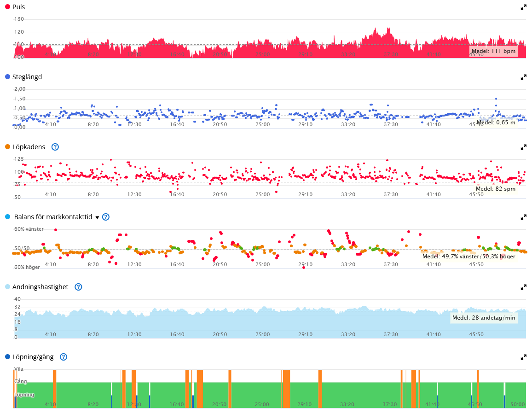532x414 pixels.
Task: Click the '50/50' balance axis label
Action: [x=22, y=249]
